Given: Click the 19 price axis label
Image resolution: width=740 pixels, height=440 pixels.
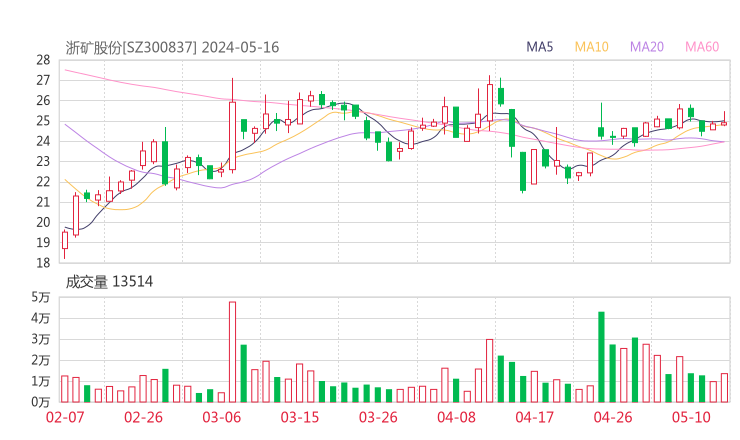Looking at the screenshot, I should click(x=43, y=243).
